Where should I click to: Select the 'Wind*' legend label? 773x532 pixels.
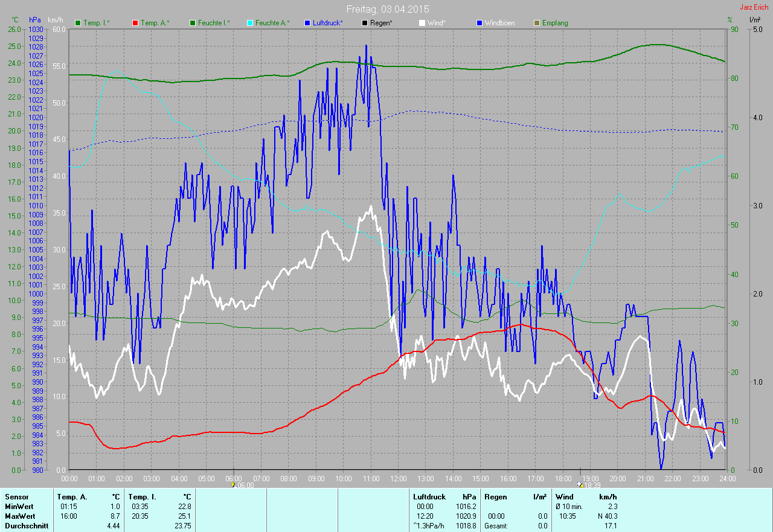[436, 23]
